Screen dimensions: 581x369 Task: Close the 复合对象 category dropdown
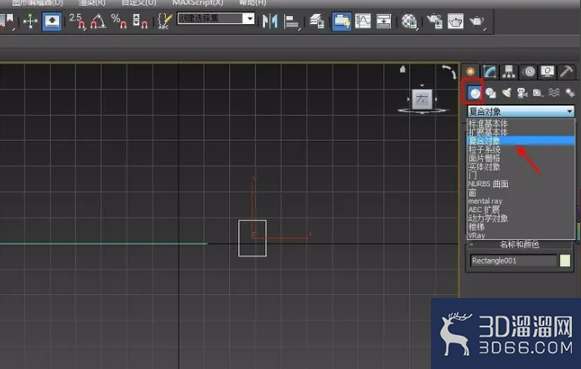(521, 111)
